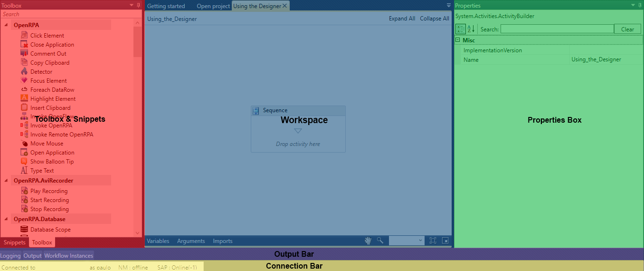Select the Detector activity icon
644x271 pixels.
pos(24,71)
